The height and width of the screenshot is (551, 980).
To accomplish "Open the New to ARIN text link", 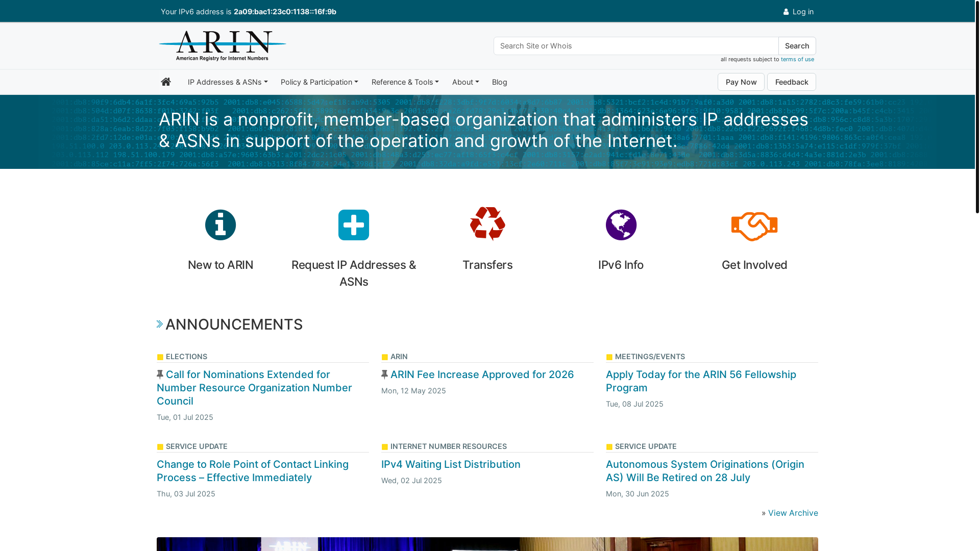I will (220, 265).
